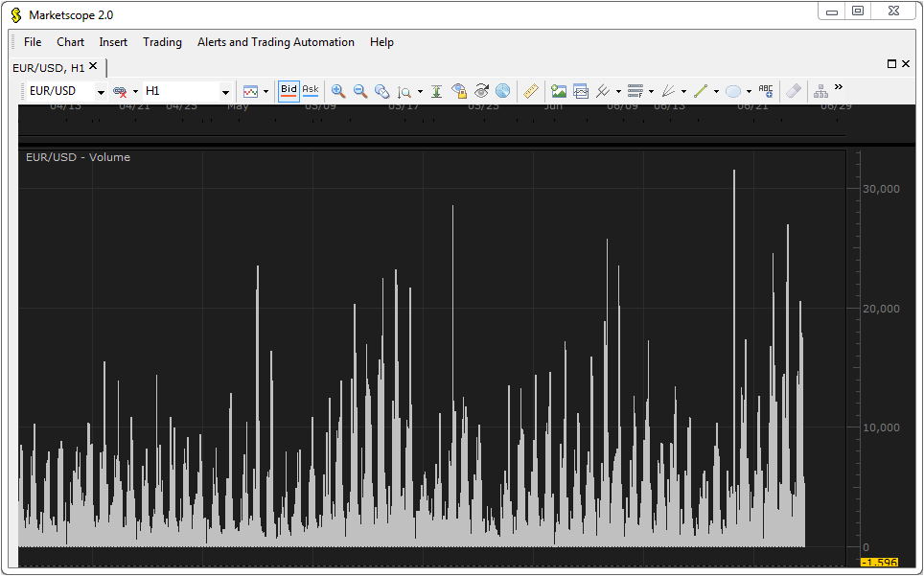Click the chart type icon
Image resolution: width=924 pixels, height=577 pixels.
coord(250,91)
